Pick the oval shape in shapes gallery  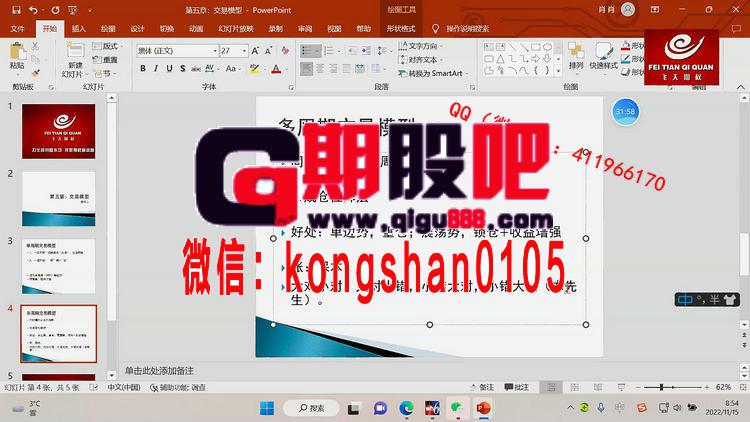coord(547,47)
